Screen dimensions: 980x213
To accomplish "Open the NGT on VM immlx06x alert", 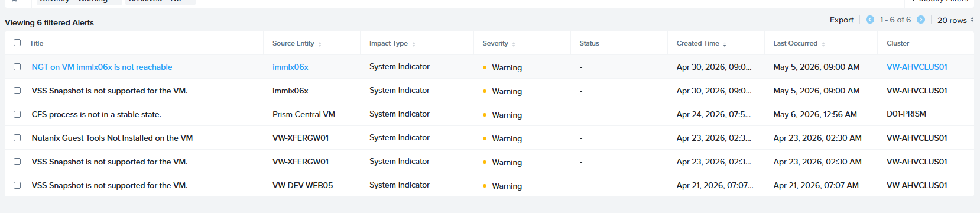I will [x=102, y=67].
